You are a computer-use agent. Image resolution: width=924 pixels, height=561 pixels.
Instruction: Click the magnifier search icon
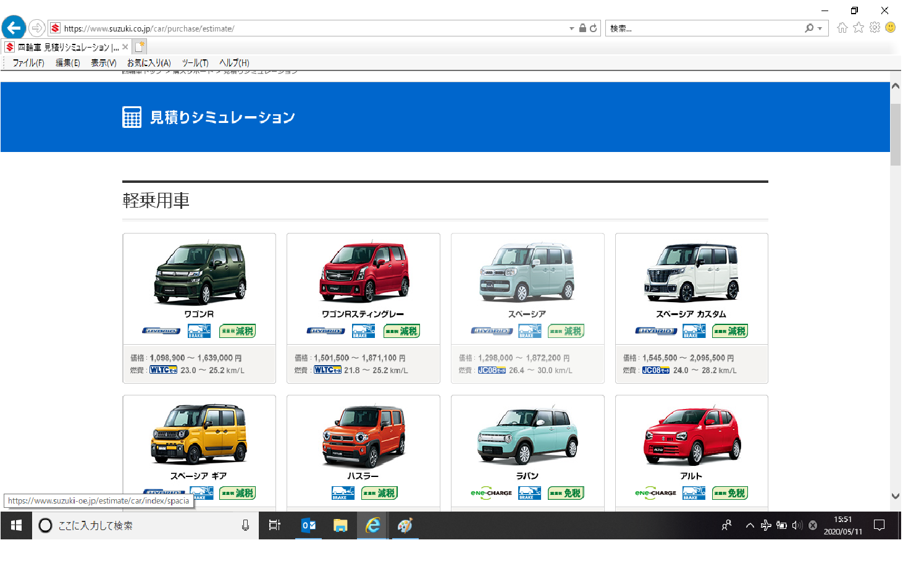coord(808,28)
